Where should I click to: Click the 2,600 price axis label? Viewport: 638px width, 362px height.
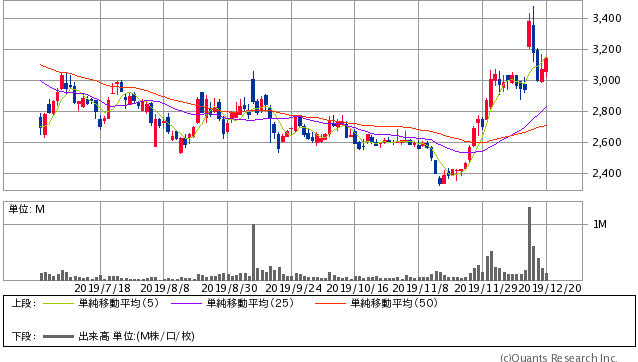607,142
